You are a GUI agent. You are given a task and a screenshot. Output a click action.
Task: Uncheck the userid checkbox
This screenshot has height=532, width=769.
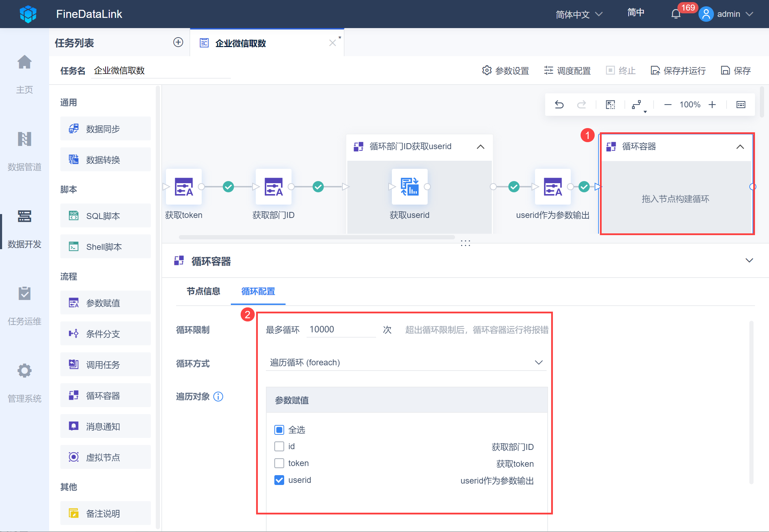coord(279,480)
